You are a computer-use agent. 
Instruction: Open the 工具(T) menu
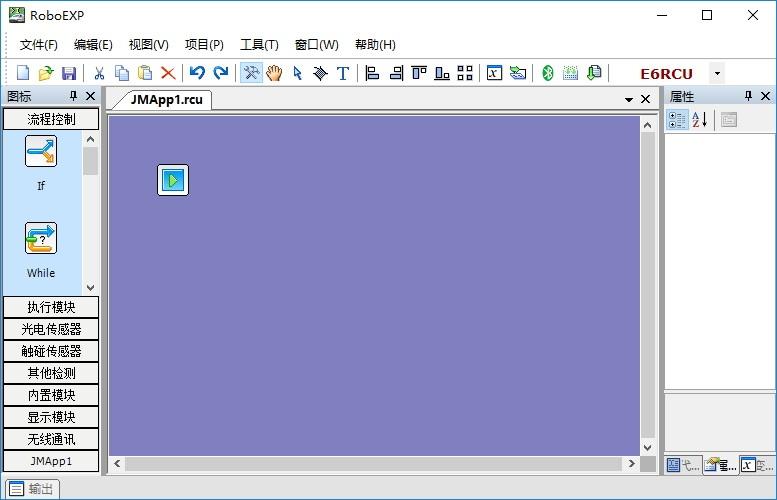pyautogui.click(x=259, y=45)
